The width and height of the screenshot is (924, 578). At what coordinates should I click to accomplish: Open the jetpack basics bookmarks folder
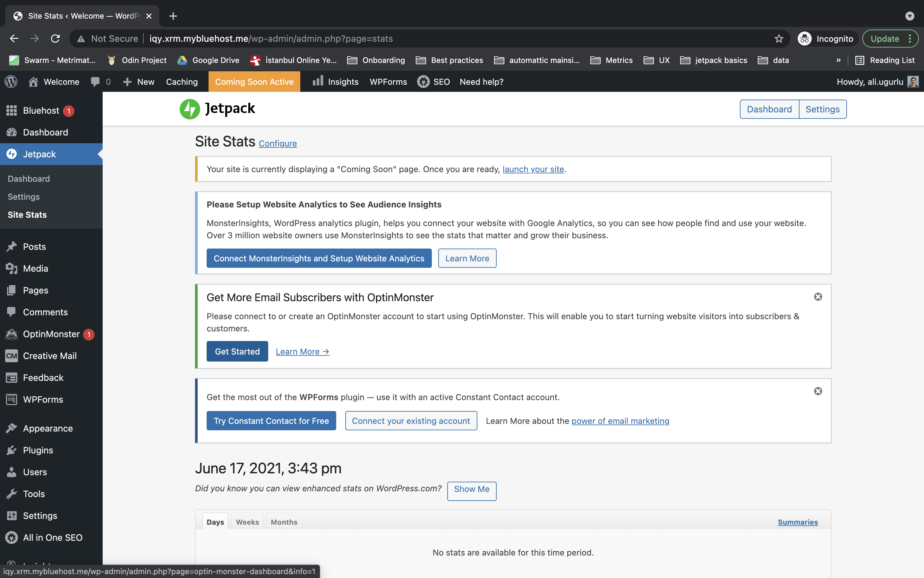[x=714, y=60]
